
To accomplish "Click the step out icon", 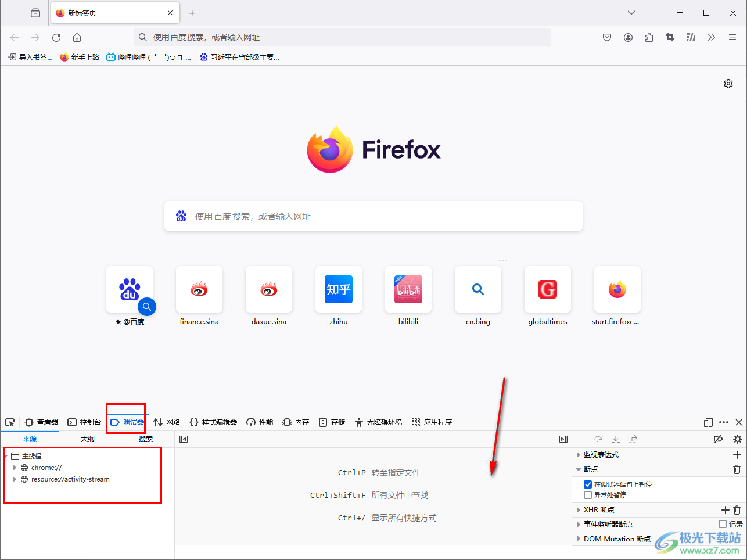I will (x=633, y=439).
